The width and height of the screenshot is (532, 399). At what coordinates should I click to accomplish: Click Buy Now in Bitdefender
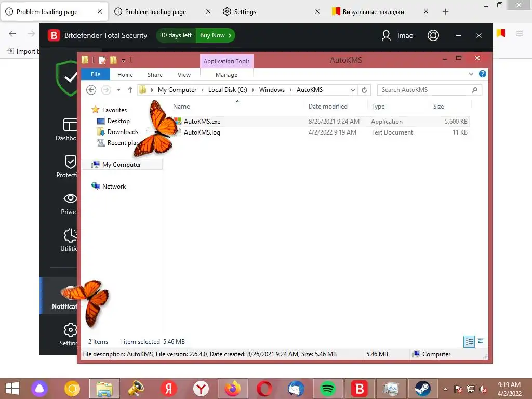coord(216,35)
